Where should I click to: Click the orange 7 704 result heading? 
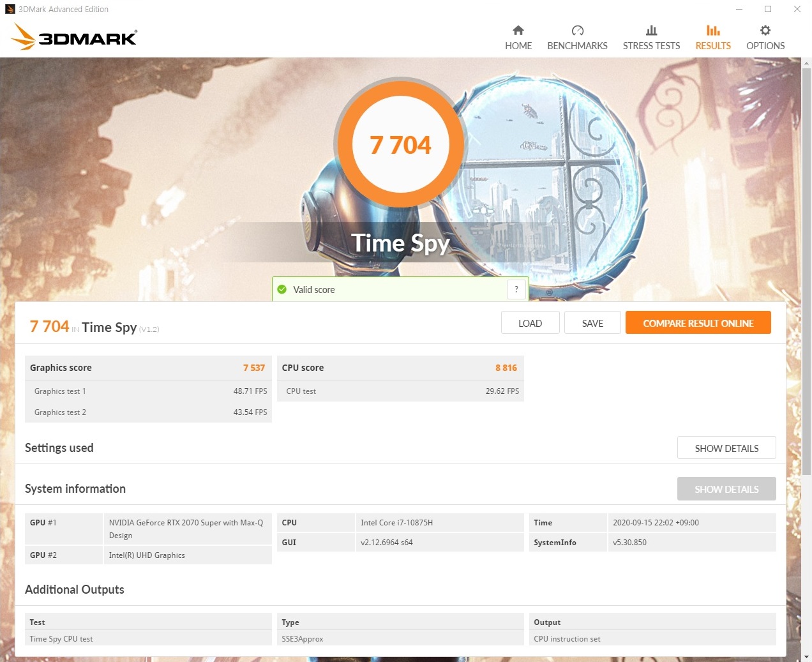49,326
